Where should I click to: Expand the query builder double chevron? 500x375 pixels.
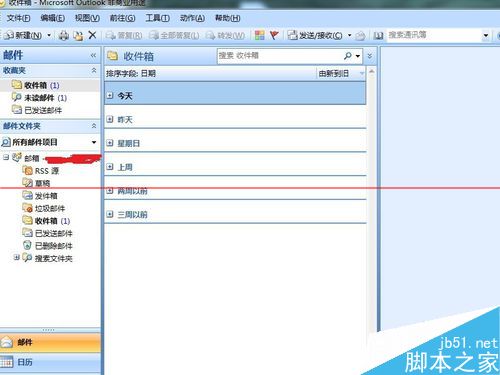click(370, 56)
